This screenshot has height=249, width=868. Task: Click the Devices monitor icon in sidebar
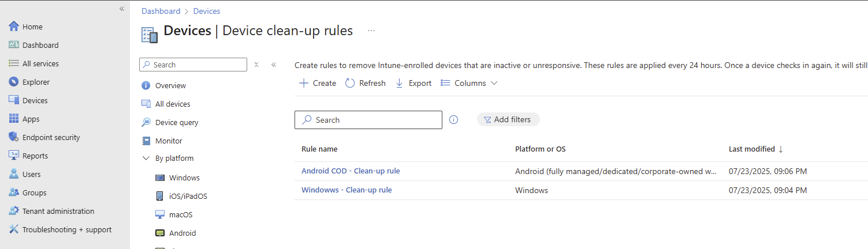[x=14, y=100]
